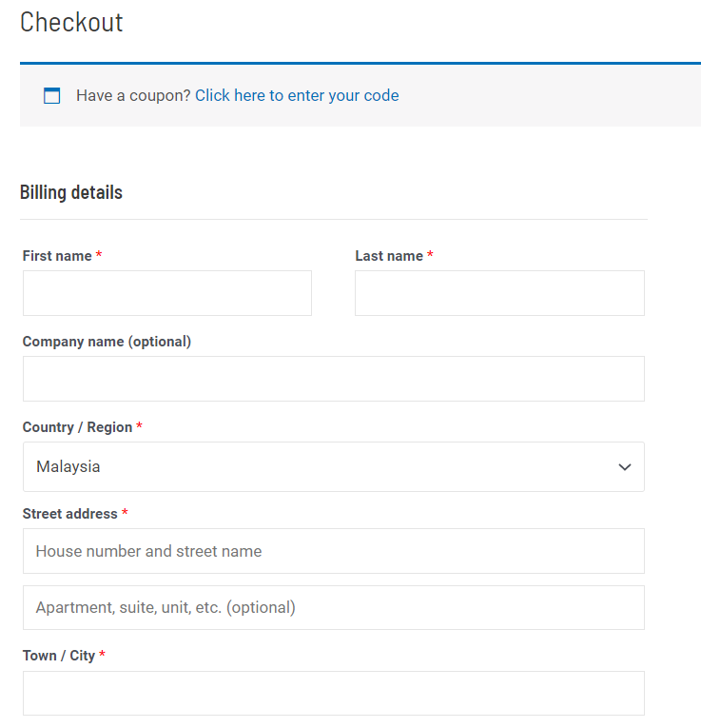Click into the Company name field
Viewport: 701px width, 728px height.
[333, 379]
